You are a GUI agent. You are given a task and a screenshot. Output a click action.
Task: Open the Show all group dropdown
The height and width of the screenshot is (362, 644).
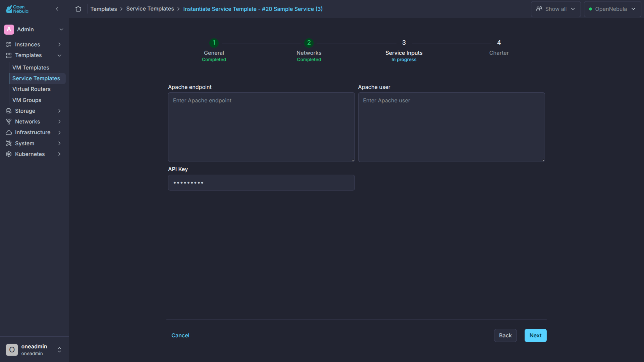coord(556,9)
